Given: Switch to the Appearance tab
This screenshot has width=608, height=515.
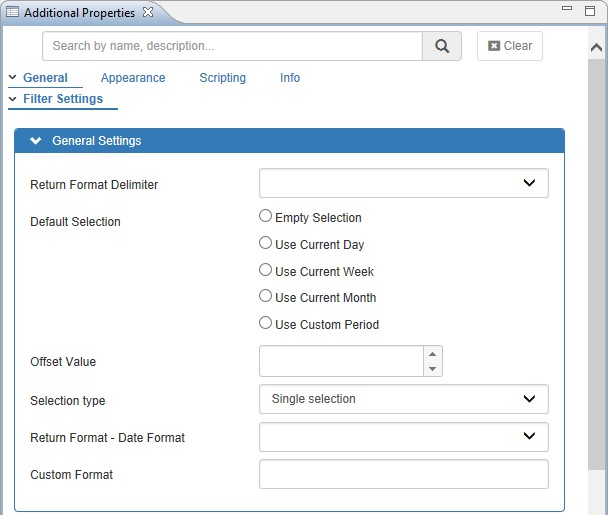Looking at the screenshot, I should (133, 78).
